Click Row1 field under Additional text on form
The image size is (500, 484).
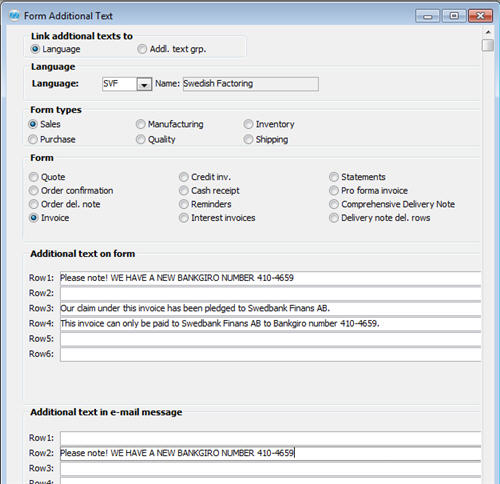click(270, 278)
